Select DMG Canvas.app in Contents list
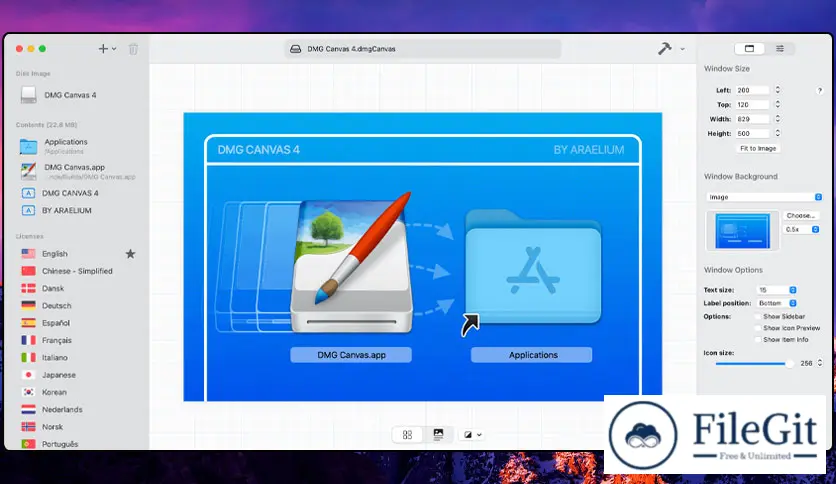 click(x=77, y=171)
